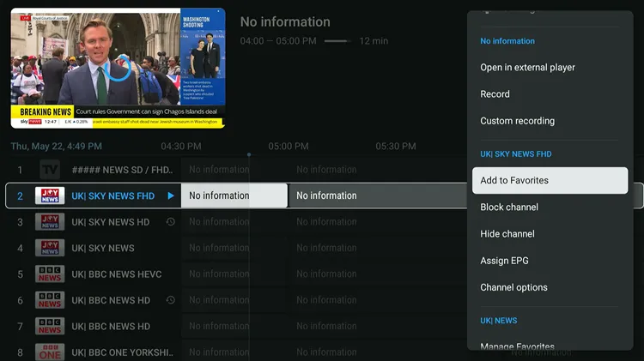The width and height of the screenshot is (644, 361).
Task: Click the No information program title
Action: [x=285, y=21]
